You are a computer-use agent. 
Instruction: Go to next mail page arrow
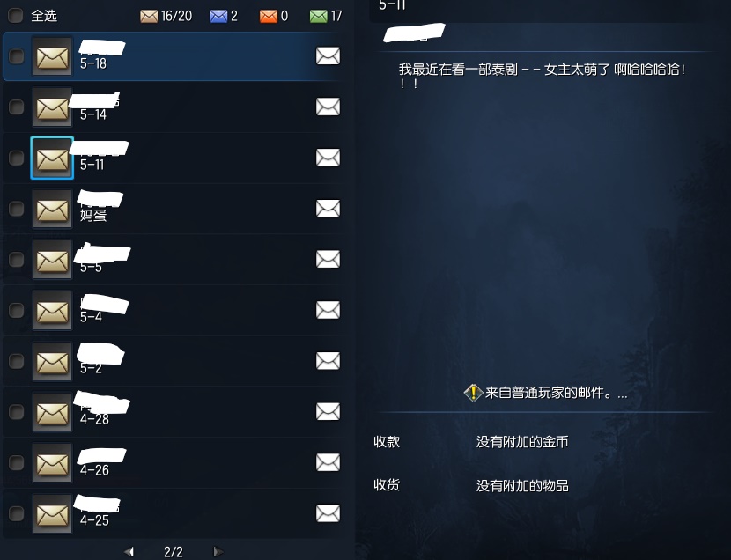(x=218, y=552)
